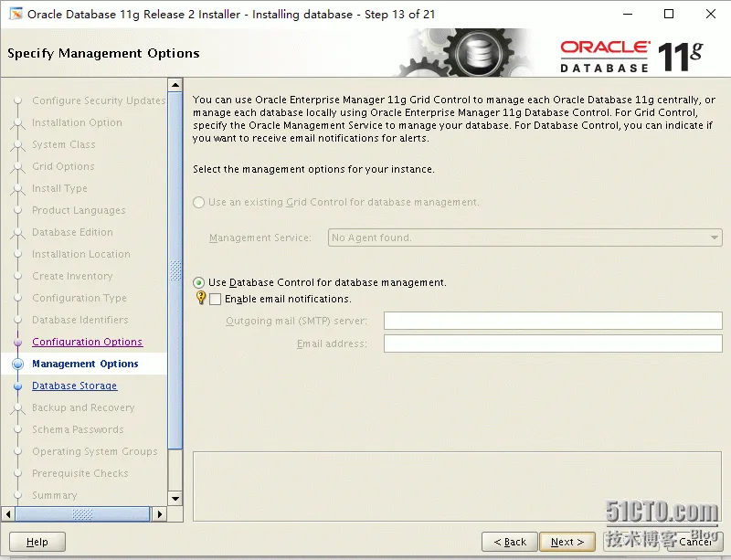The width and height of the screenshot is (731, 560).
Task: Proceed with the Next button
Action: 567,542
